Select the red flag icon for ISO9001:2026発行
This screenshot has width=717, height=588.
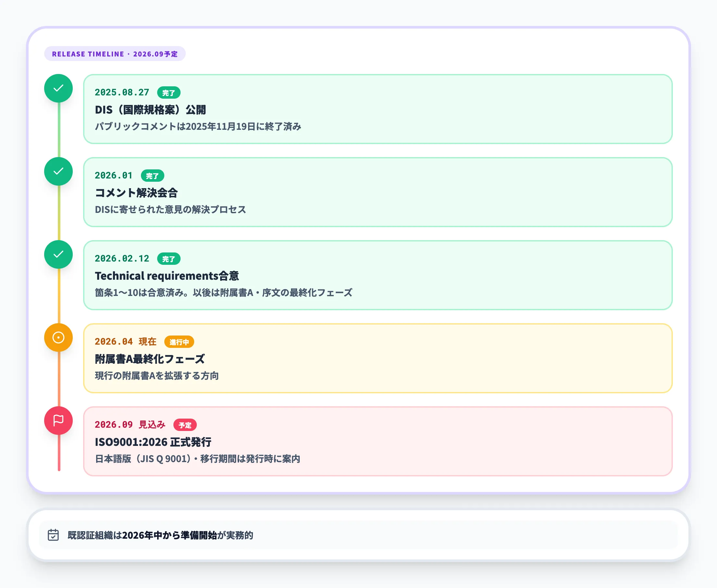click(58, 420)
